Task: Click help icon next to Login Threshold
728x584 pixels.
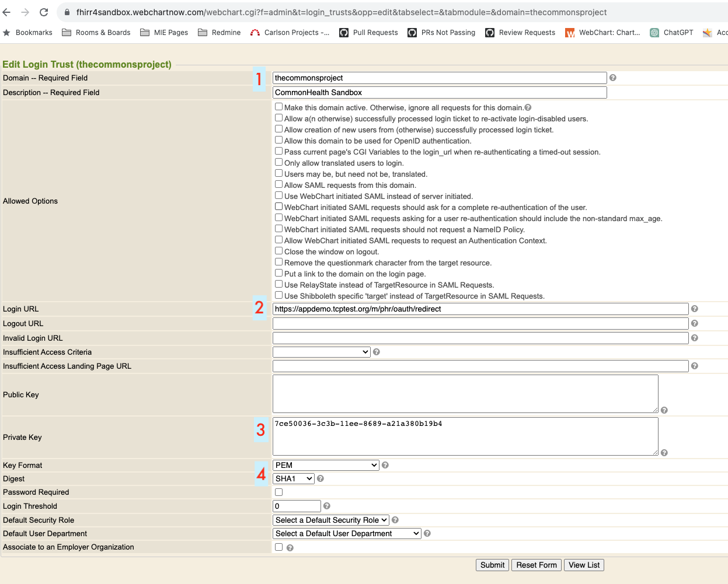Action: 327,506
